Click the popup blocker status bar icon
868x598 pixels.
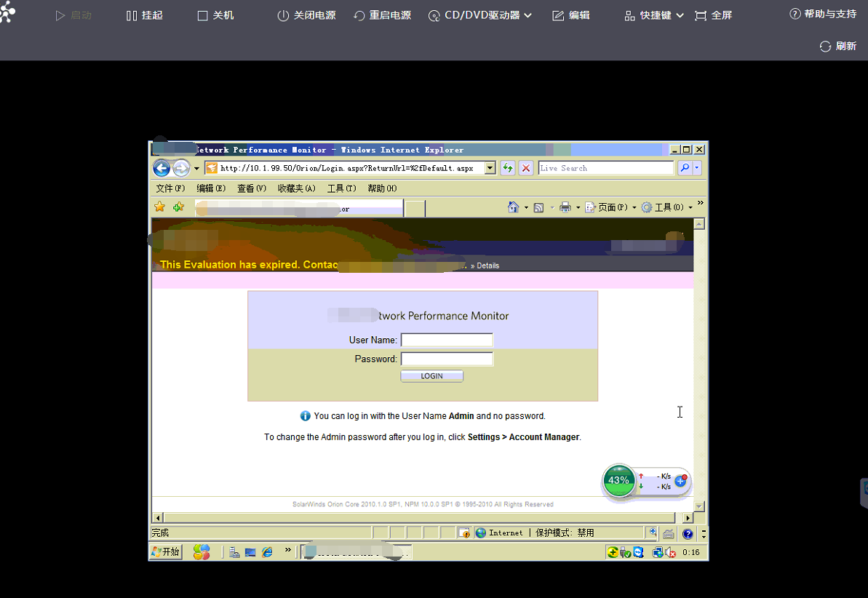pos(464,533)
